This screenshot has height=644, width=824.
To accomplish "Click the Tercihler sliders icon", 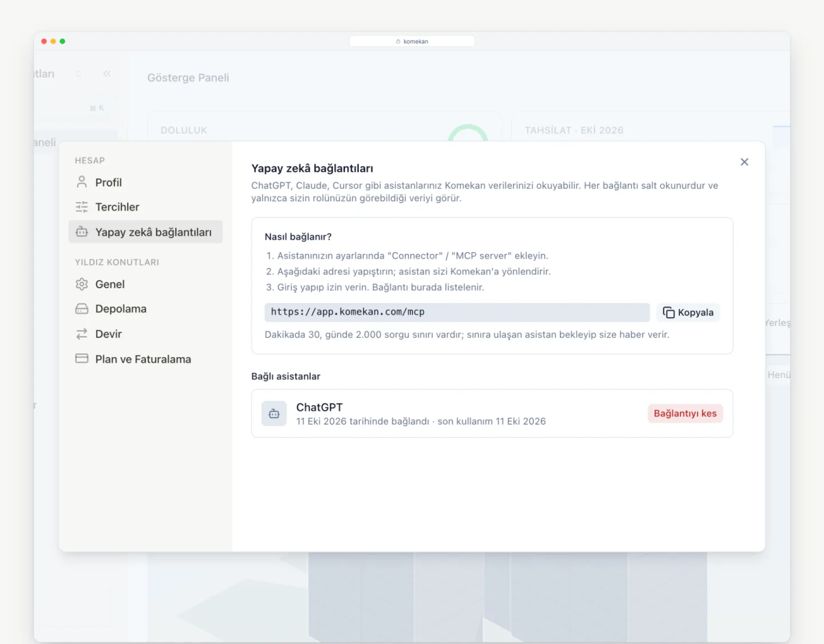I will click(x=82, y=207).
